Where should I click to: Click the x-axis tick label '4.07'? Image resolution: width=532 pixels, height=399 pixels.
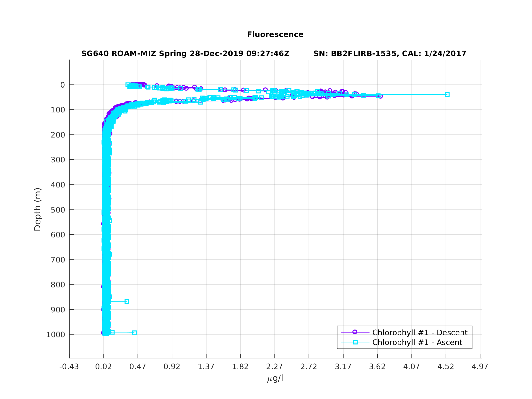412,367
